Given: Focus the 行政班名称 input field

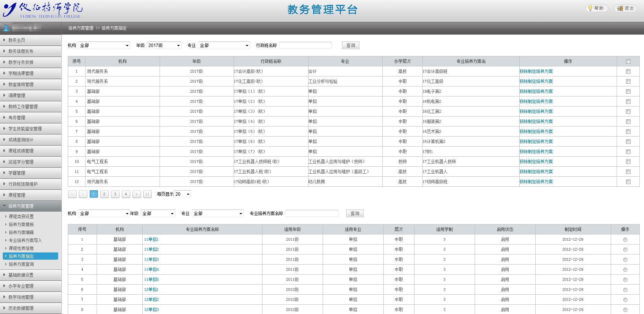Looking at the screenshot, I should pyautogui.click(x=305, y=45).
